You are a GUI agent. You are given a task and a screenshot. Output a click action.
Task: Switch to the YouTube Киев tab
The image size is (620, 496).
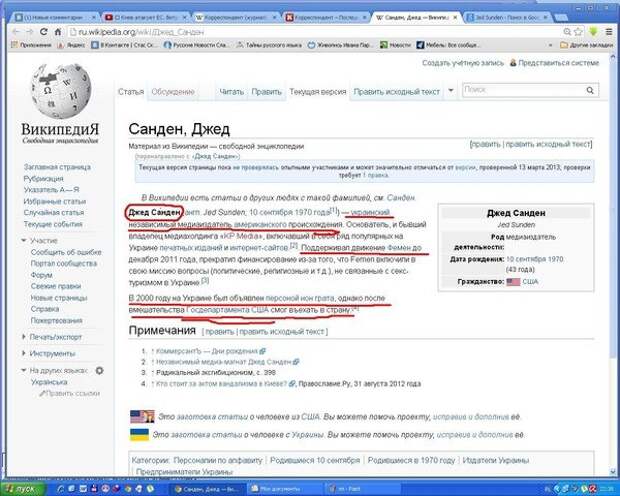[146, 18]
